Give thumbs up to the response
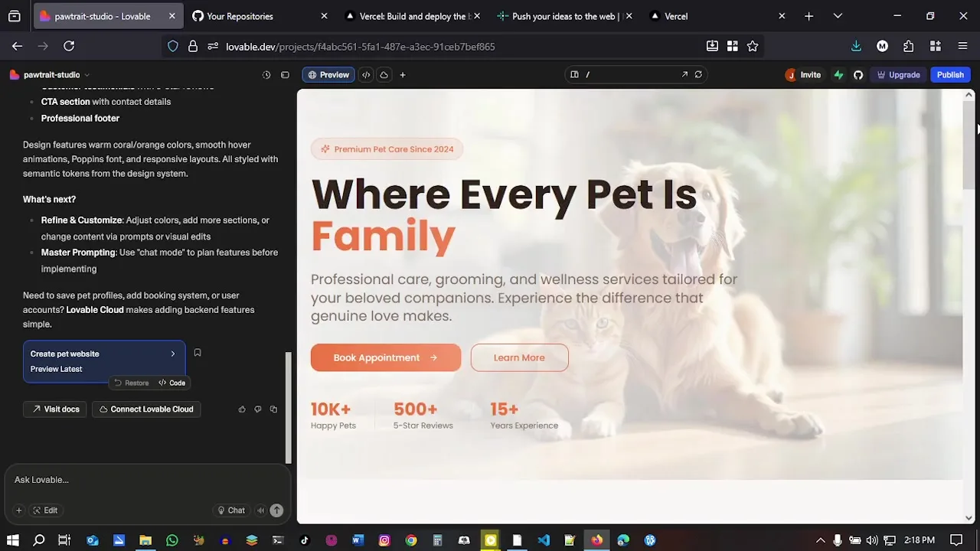The width and height of the screenshot is (980, 551). click(242, 409)
